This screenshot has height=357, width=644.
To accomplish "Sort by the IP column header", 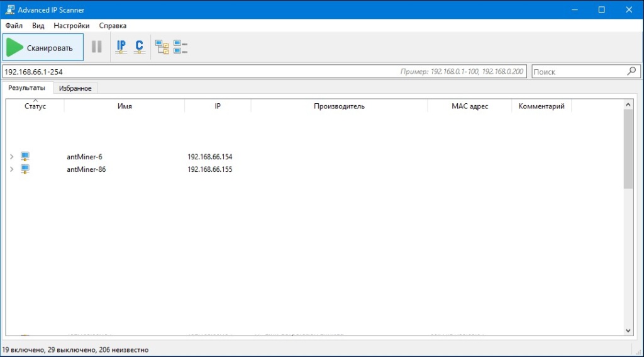I will (x=218, y=106).
